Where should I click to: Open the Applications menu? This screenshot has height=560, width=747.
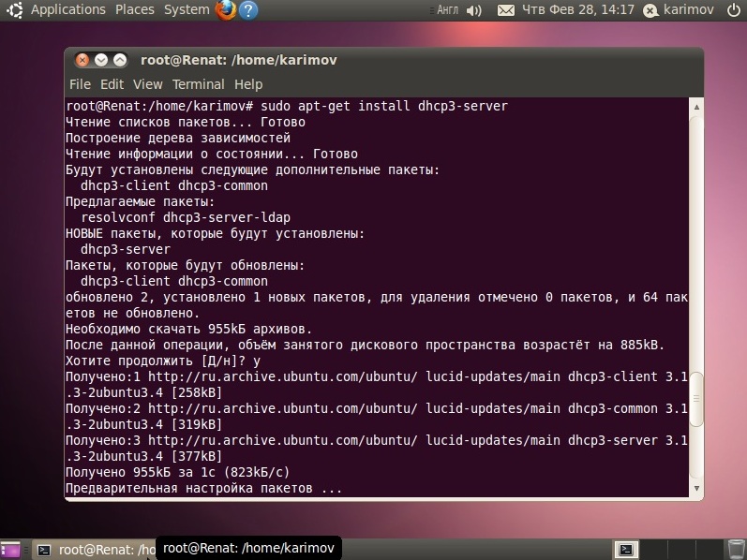[68, 10]
